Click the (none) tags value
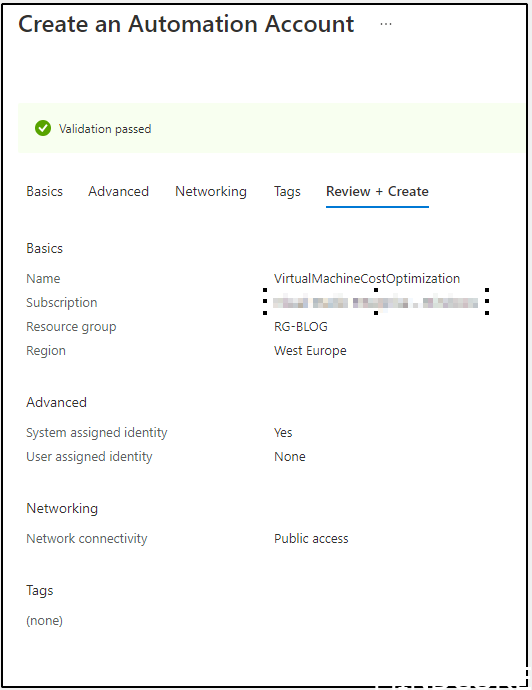532x690 pixels. 44,620
